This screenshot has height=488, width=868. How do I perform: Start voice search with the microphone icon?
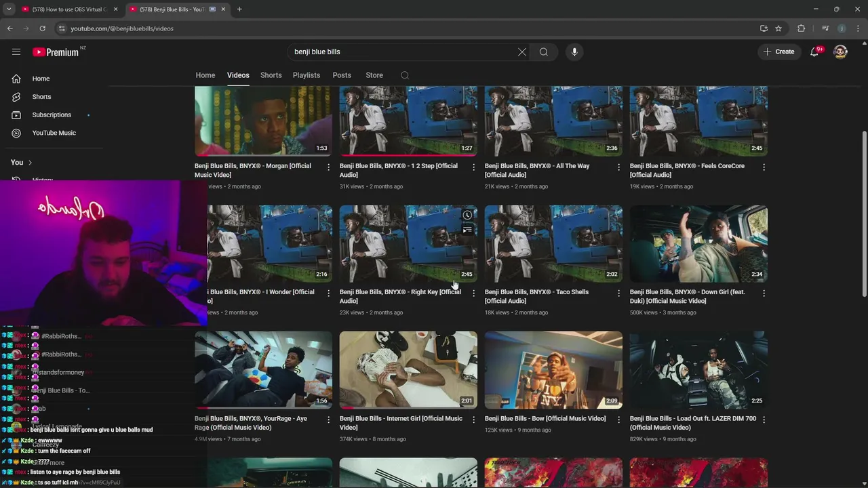coord(574,52)
